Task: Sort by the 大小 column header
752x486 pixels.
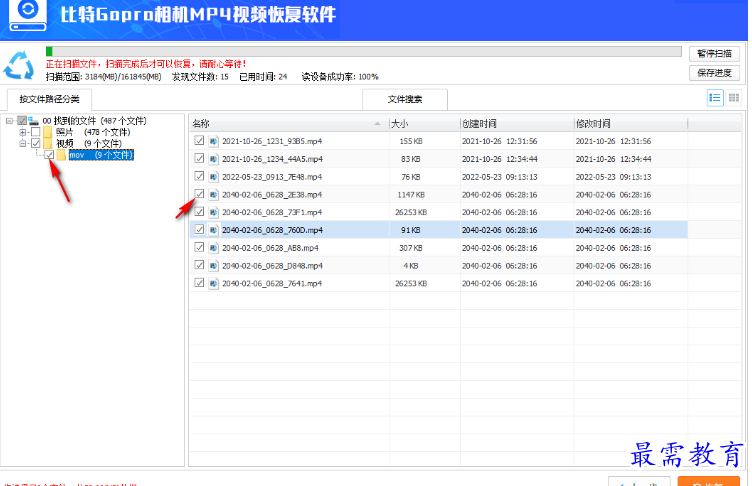Action: pyautogui.click(x=424, y=124)
